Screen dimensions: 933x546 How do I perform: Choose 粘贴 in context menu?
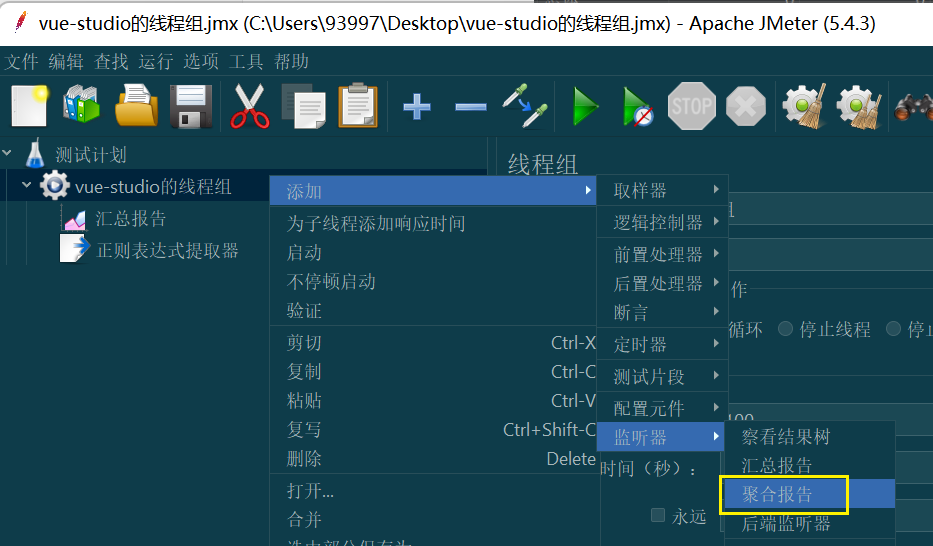[433, 400]
